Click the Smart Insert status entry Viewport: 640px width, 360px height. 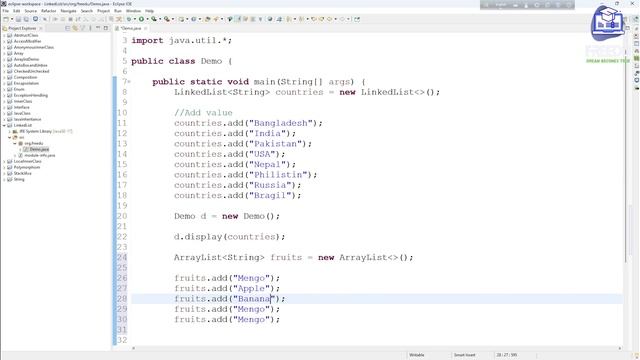[464, 355]
